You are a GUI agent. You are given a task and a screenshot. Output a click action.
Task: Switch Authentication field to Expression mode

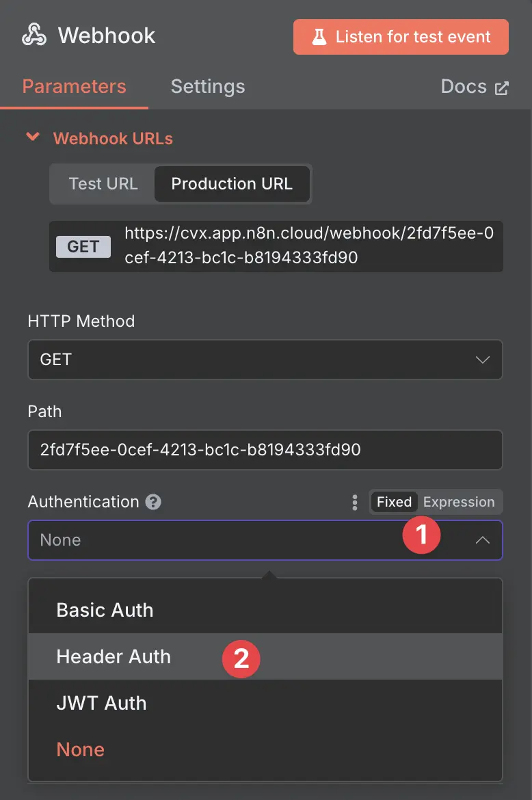459,502
